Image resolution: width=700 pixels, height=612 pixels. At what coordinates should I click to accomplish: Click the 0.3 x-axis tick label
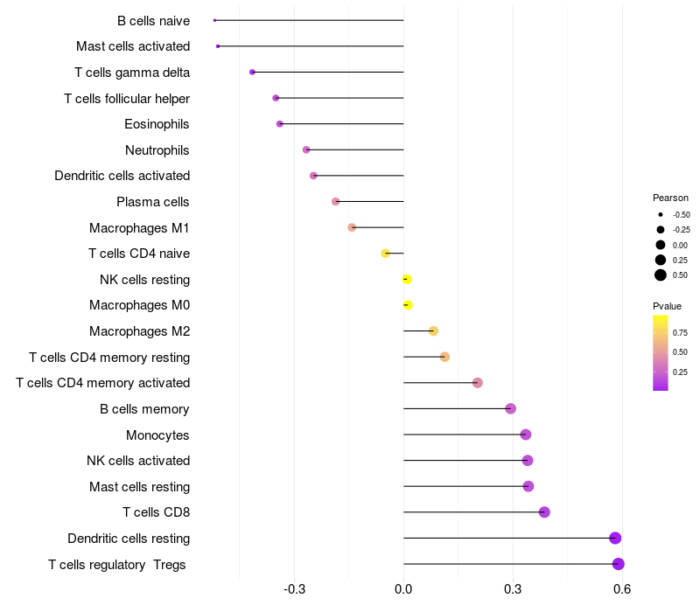(x=513, y=589)
